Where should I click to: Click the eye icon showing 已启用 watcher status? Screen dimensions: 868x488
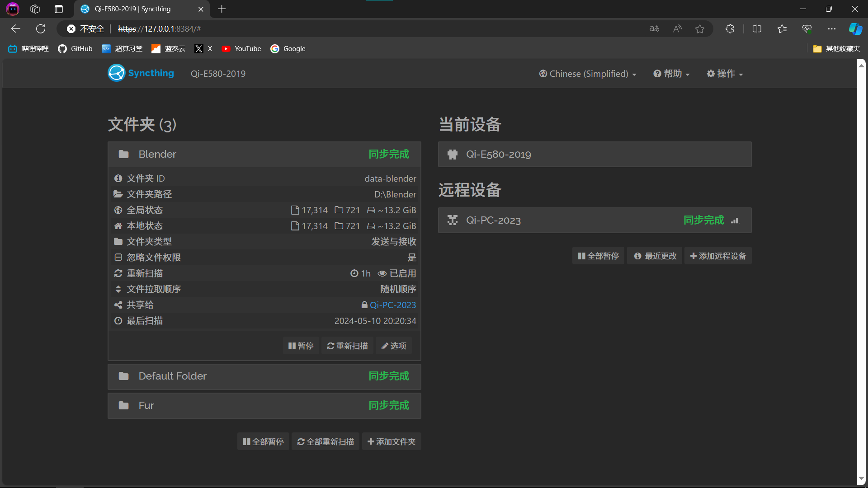click(x=382, y=273)
